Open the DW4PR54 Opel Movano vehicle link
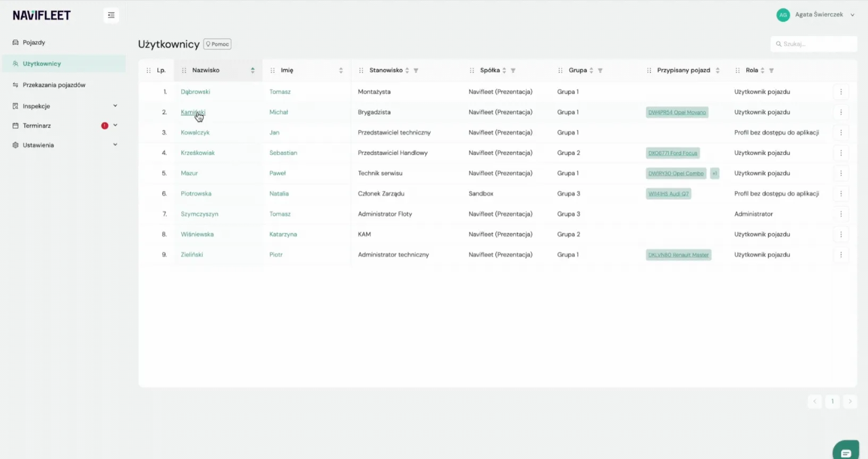Screen dimensions: 868x459 [677, 113]
